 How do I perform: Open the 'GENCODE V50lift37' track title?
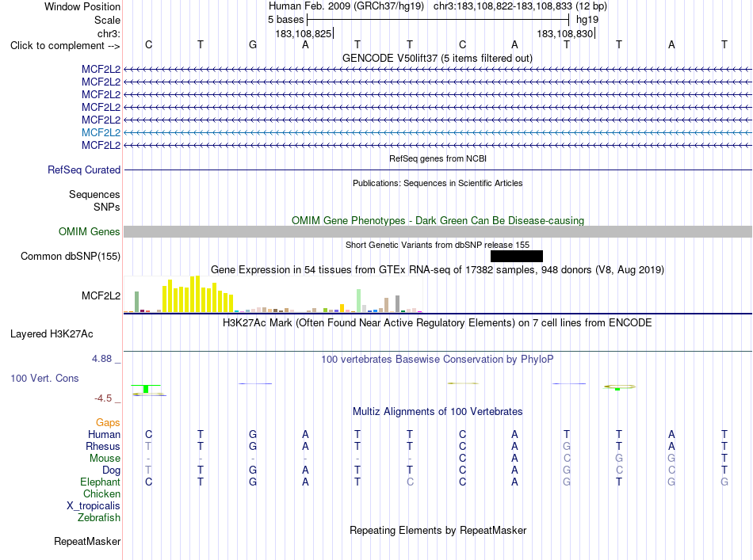437,58
